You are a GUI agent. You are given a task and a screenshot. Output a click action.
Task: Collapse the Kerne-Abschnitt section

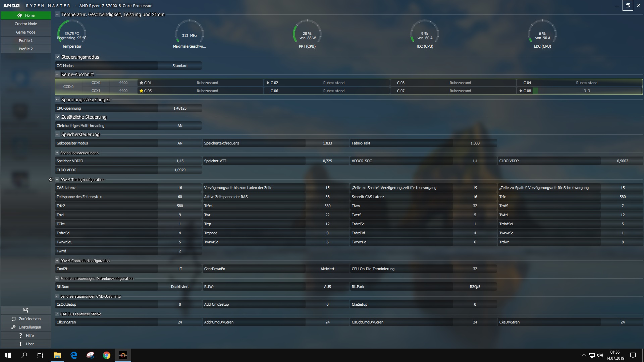coord(57,74)
